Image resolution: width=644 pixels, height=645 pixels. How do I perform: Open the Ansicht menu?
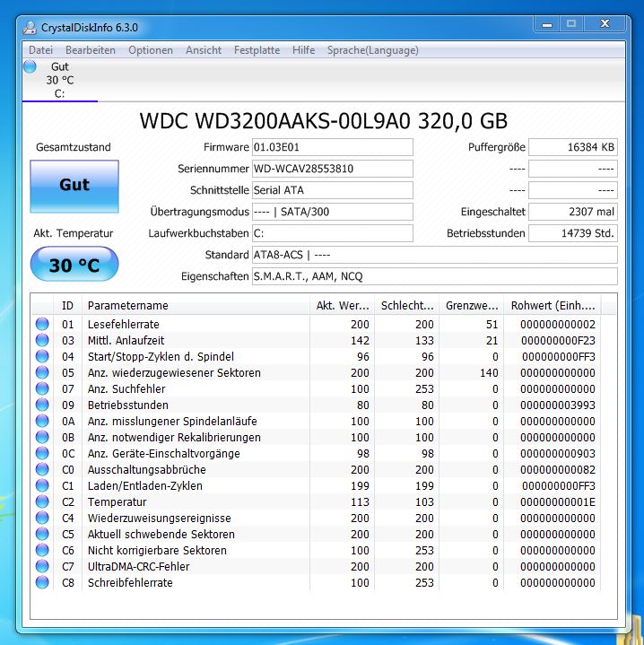(204, 50)
